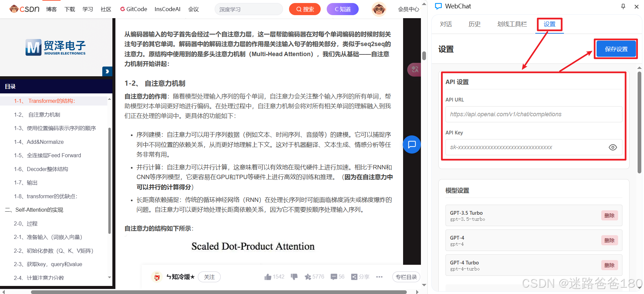Open comments via the comment icon

(334, 277)
